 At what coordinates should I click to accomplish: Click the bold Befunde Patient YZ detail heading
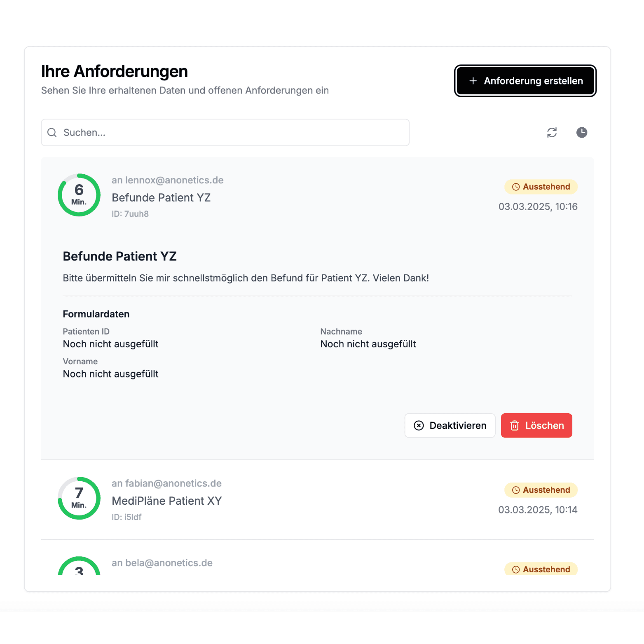[119, 256]
